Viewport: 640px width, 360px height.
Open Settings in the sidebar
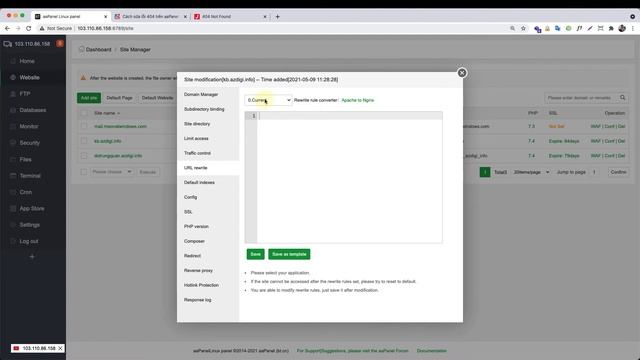(x=29, y=224)
